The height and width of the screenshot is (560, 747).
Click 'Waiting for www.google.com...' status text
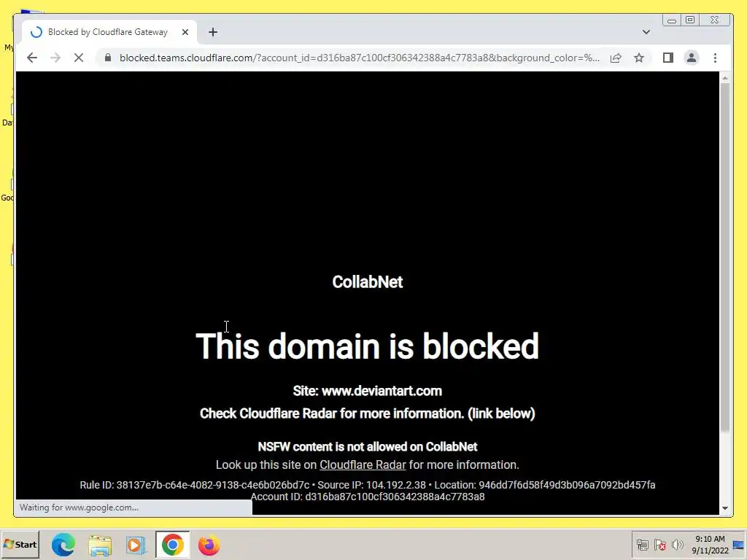tap(79, 507)
